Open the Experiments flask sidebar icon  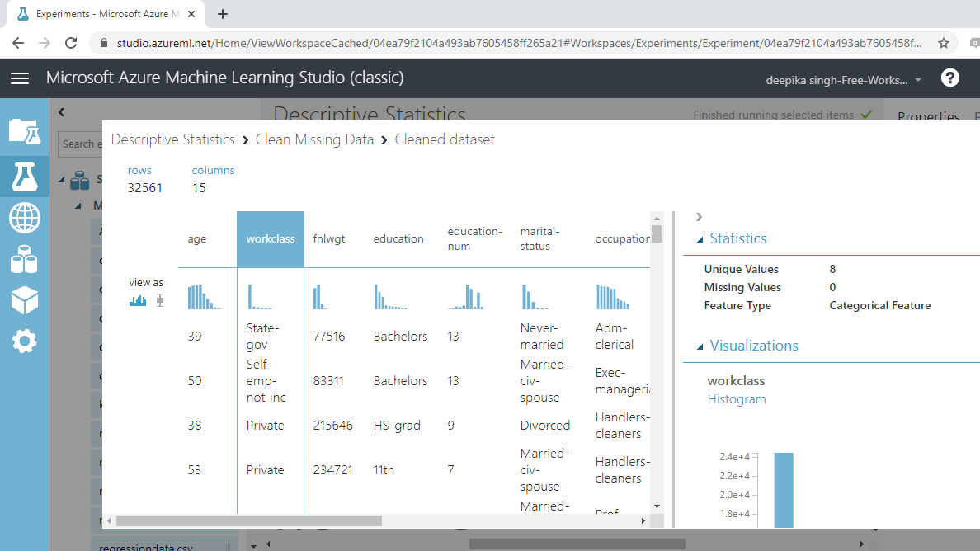coord(25,177)
